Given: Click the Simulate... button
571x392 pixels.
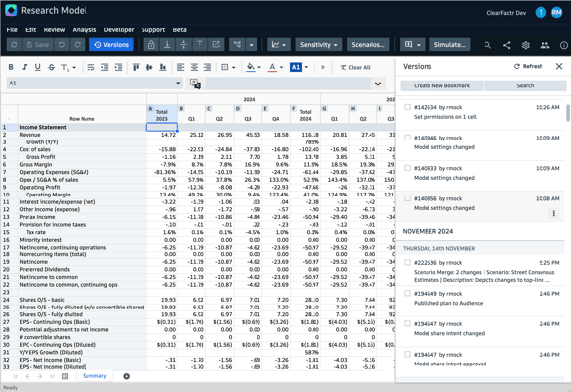Looking at the screenshot, I should 450,45.
